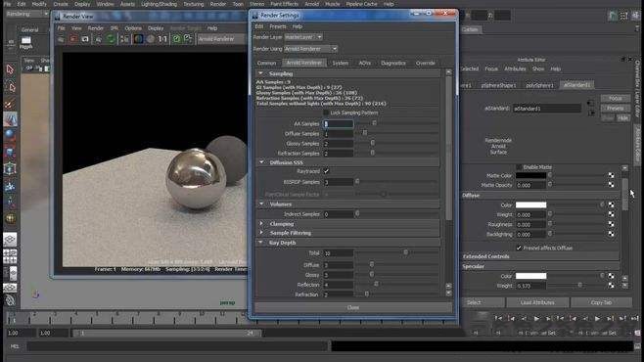
Task: Open the Render Using Arnold Renderer dropdown
Action: [310, 49]
